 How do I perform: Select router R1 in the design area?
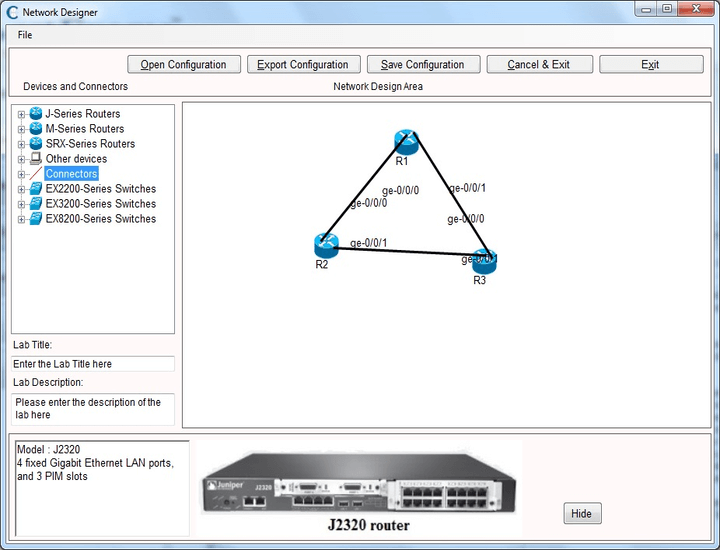click(406, 142)
